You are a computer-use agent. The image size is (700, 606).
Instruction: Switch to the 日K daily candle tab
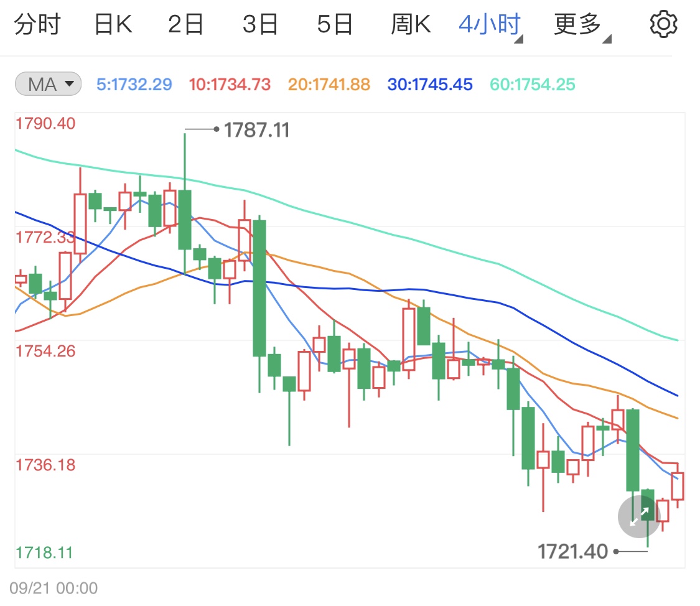click(112, 24)
